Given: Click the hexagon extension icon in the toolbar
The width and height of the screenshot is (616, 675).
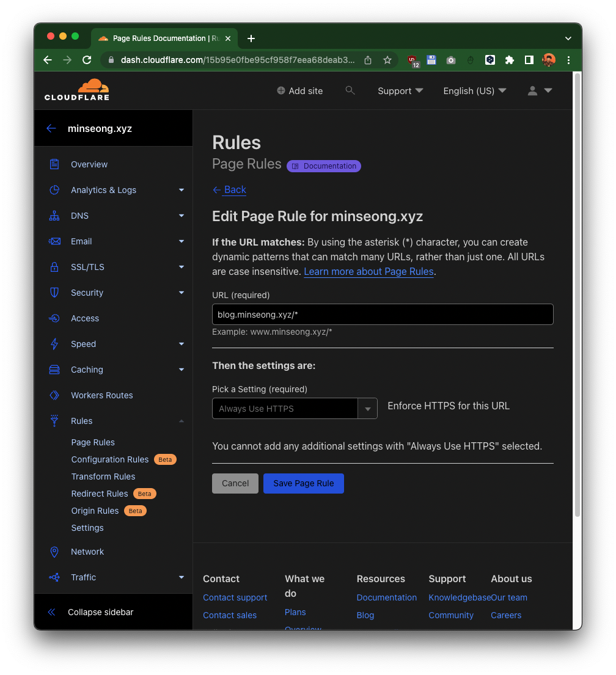Looking at the screenshot, I should 490,60.
